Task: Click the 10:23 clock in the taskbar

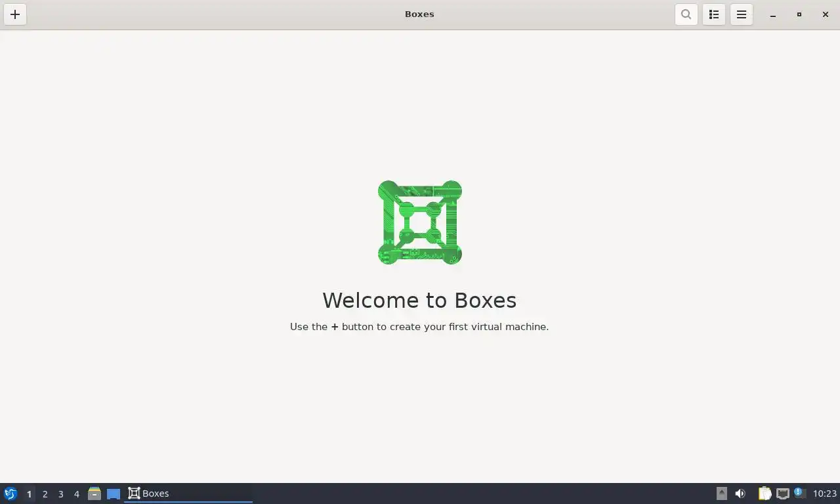Action: [825, 493]
